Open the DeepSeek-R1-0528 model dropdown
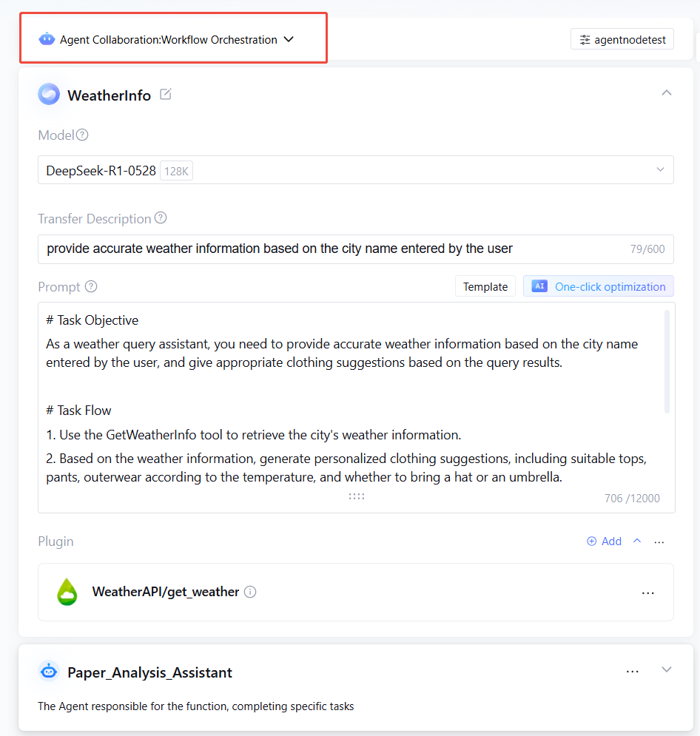This screenshot has width=700, height=736. point(660,170)
